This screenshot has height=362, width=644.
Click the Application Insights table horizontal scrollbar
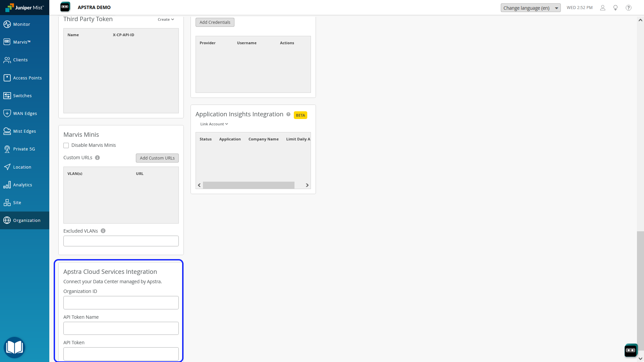249,185
